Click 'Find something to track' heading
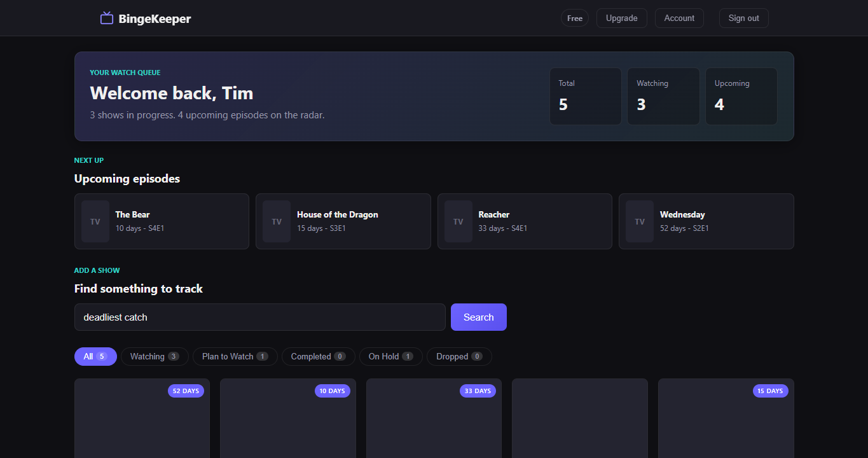Screen dimensions: 868x458 coord(139,289)
